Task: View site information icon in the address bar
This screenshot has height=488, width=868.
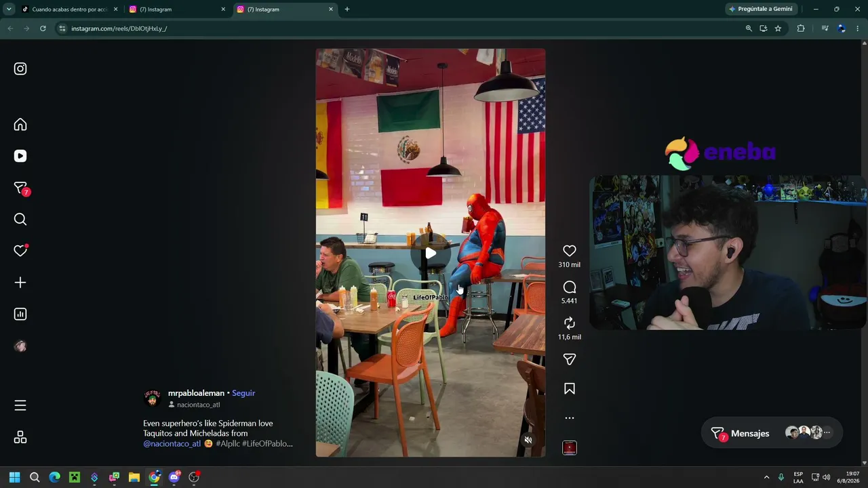Action: click(62, 28)
